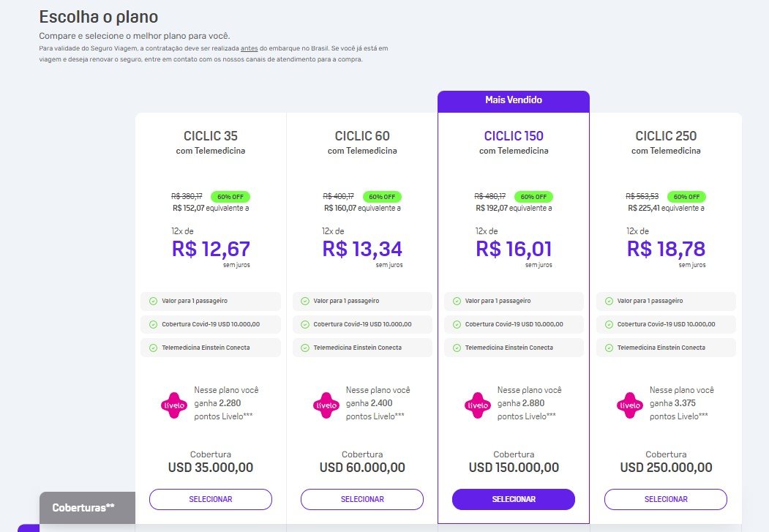Select the CICLIC 60 plan

click(x=362, y=499)
